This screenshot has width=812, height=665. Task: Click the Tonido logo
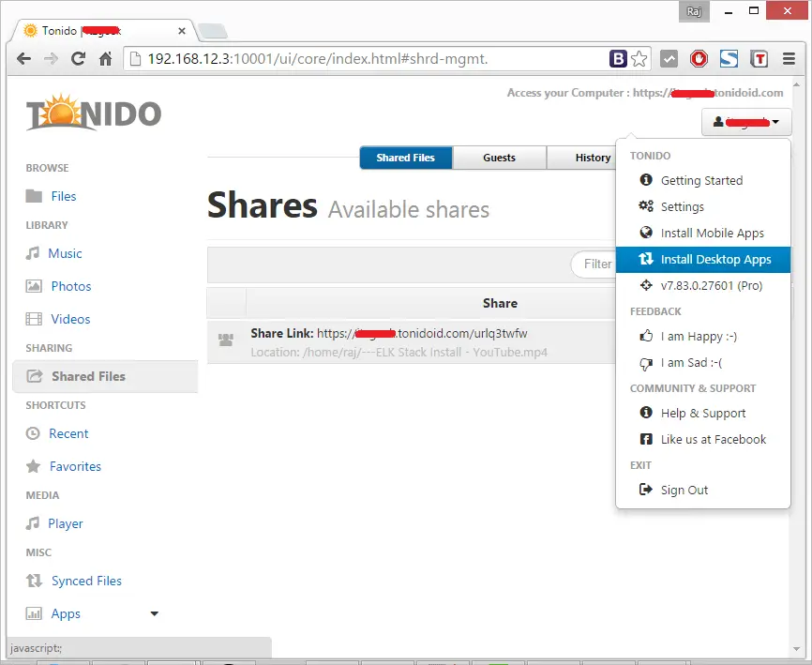[x=94, y=113]
